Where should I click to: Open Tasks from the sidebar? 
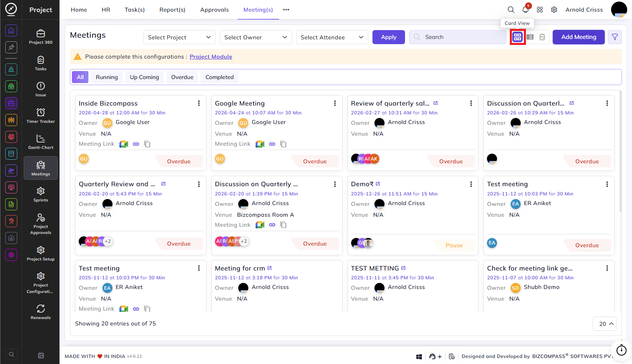[x=41, y=63]
